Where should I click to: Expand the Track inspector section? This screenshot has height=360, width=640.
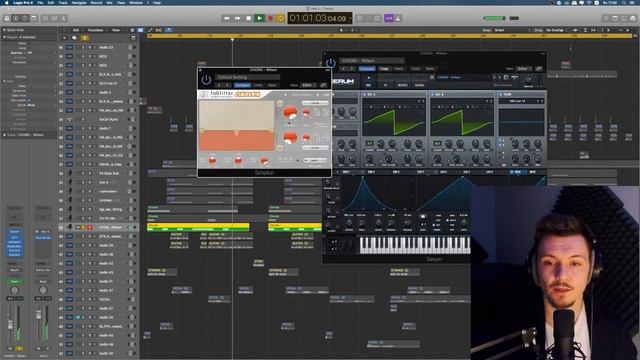tap(4, 135)
